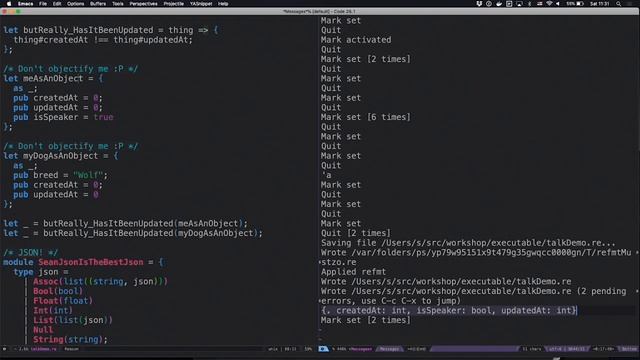Open the Tools menu
This screenshot has width=640, height=360.
(x=118, y=4)
